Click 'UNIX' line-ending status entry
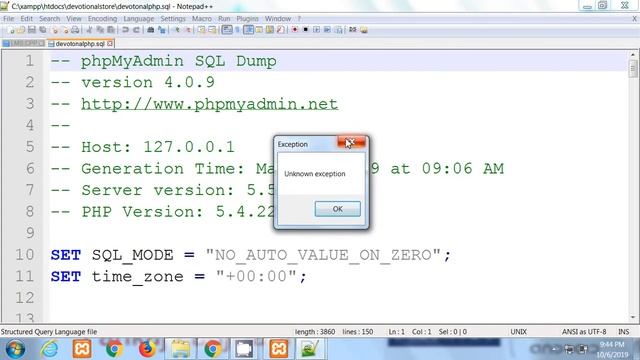 coord(518,332)
